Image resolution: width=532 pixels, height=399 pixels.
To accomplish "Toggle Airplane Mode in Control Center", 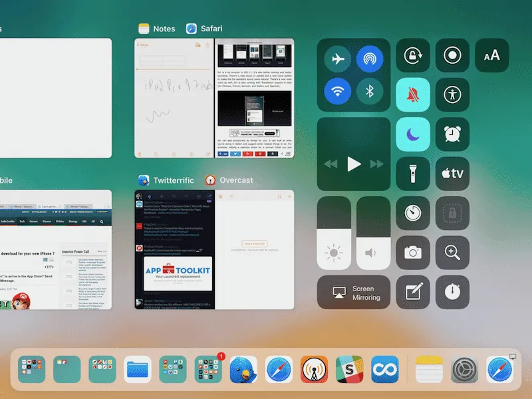I will (x=338, y=59).
